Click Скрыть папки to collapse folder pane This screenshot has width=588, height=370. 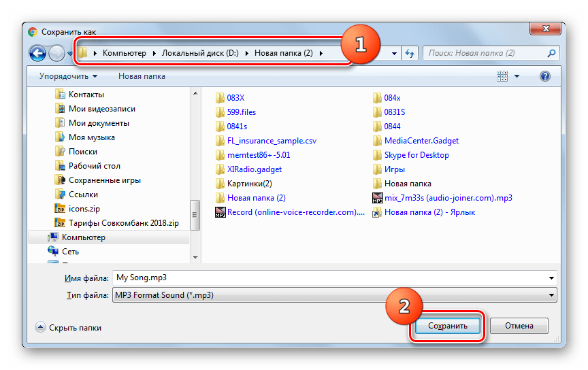[x=69, y=328]
